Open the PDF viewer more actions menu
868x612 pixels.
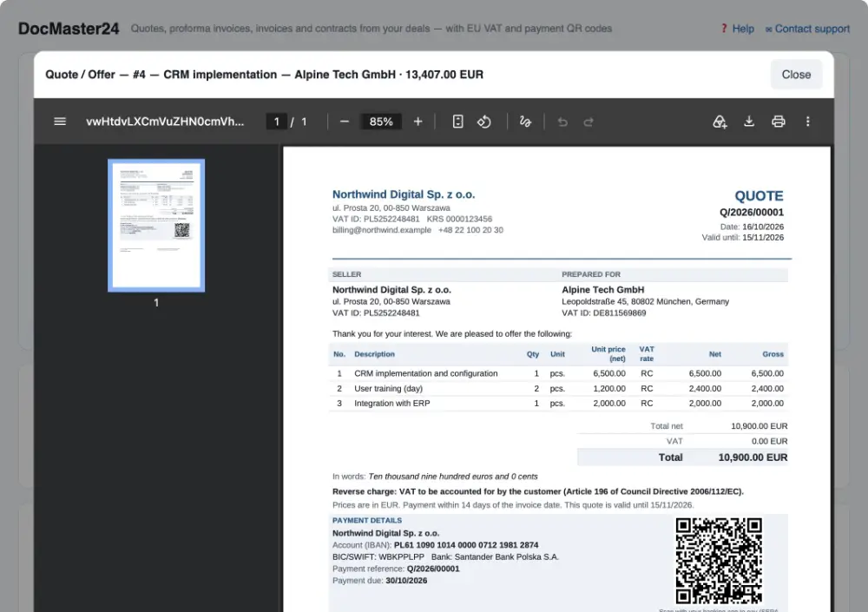click(807, 122)
